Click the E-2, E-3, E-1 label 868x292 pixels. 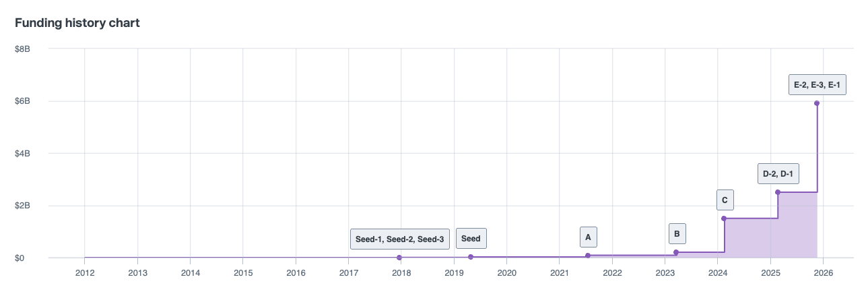tap(817, 85)
